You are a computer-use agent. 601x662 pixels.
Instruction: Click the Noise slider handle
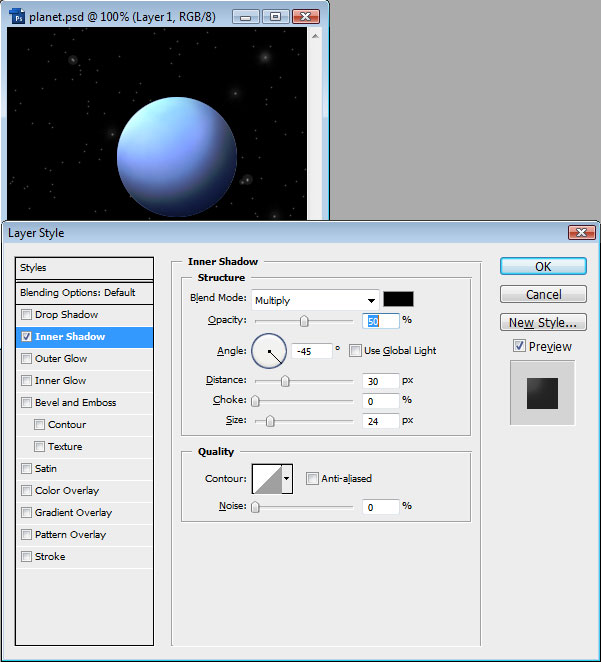coord(255,507)
